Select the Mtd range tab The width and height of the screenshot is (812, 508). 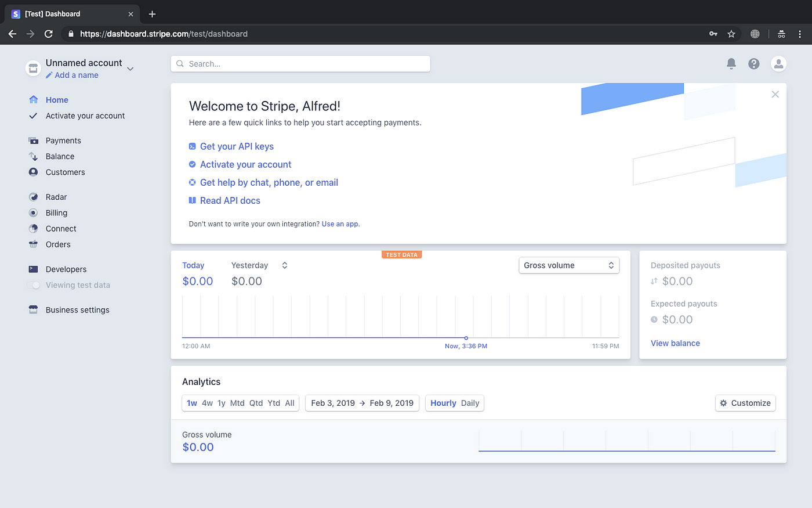pyautogui.click(x=237, y=403)
